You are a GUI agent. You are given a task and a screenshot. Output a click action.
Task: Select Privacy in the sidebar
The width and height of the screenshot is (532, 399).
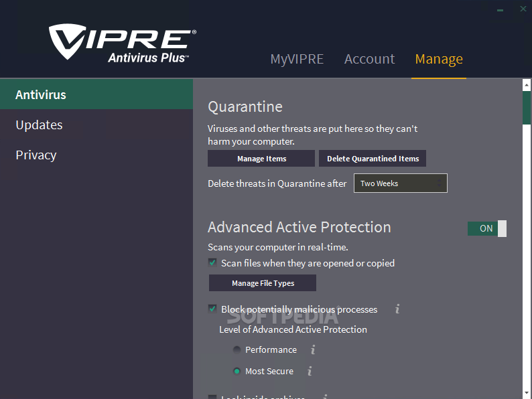[x=96, y=155]
